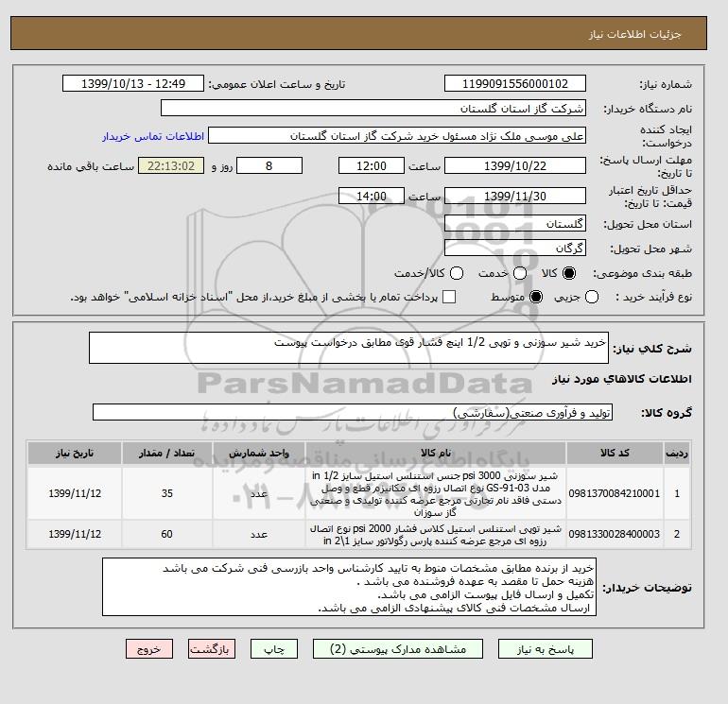
Task: Click the announcement date field 1399/10/13 - 12:49
Action: tap(133, 83)
